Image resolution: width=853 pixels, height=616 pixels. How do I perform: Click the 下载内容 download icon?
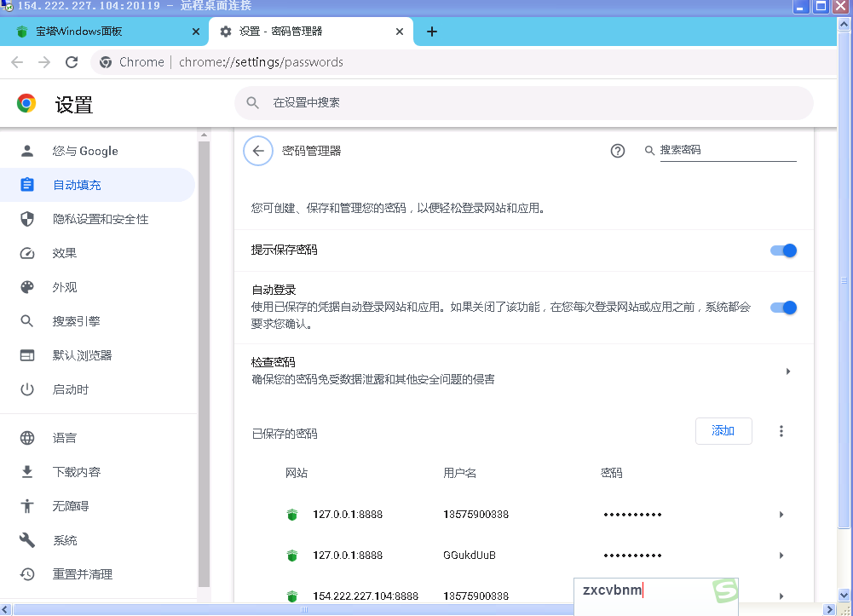pos(27,471)
